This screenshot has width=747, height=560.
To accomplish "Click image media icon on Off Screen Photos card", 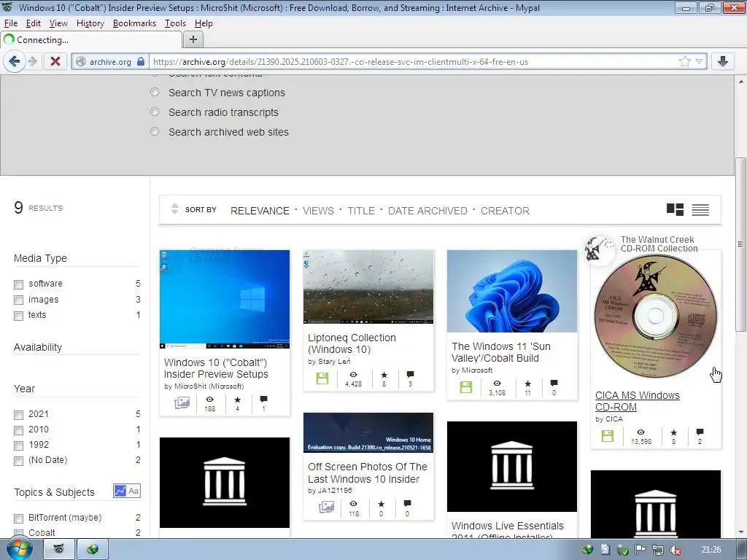I will pos(326,507).
